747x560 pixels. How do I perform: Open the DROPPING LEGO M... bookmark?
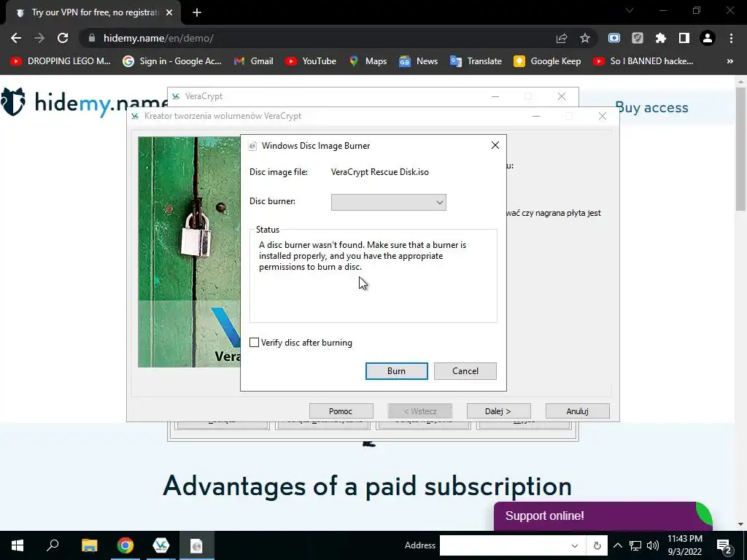click(61, 61)
